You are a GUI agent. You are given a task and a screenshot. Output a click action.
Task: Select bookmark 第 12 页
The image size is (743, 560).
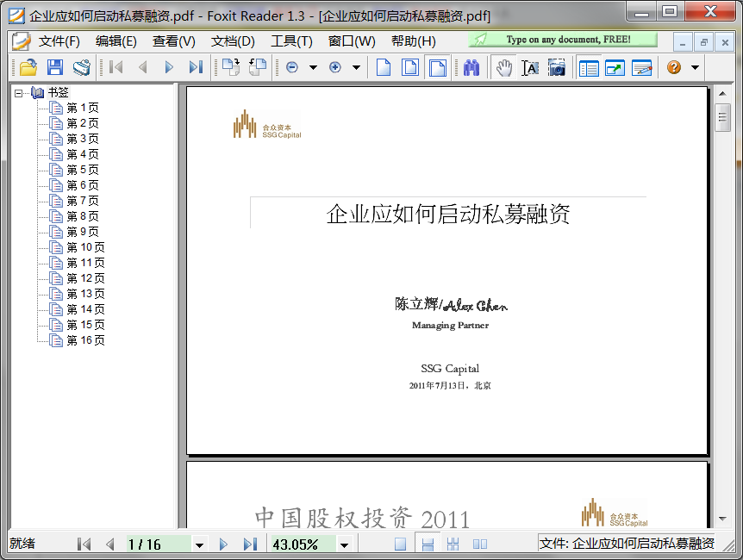pyautogui.click(x=85, y=278)
